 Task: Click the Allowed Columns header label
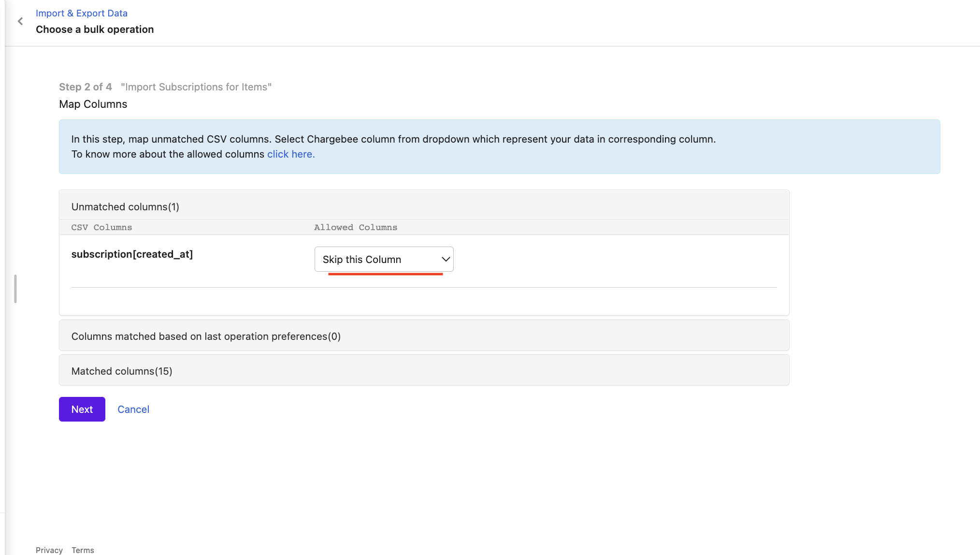click(356, 227)
